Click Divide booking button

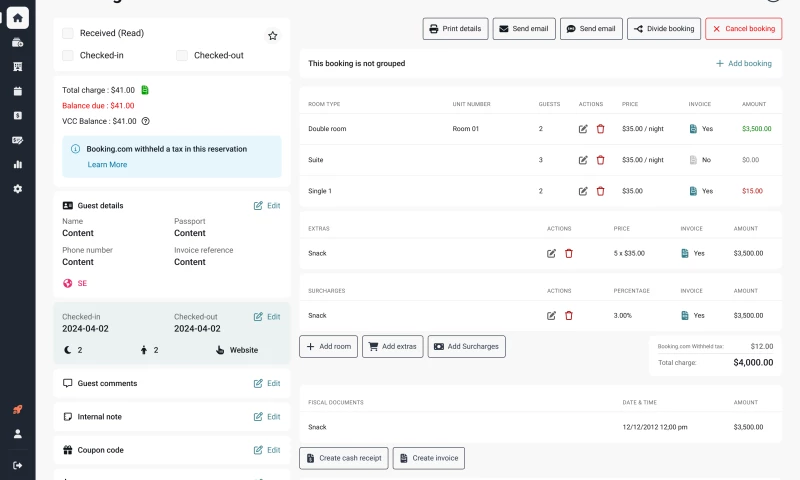664,29
